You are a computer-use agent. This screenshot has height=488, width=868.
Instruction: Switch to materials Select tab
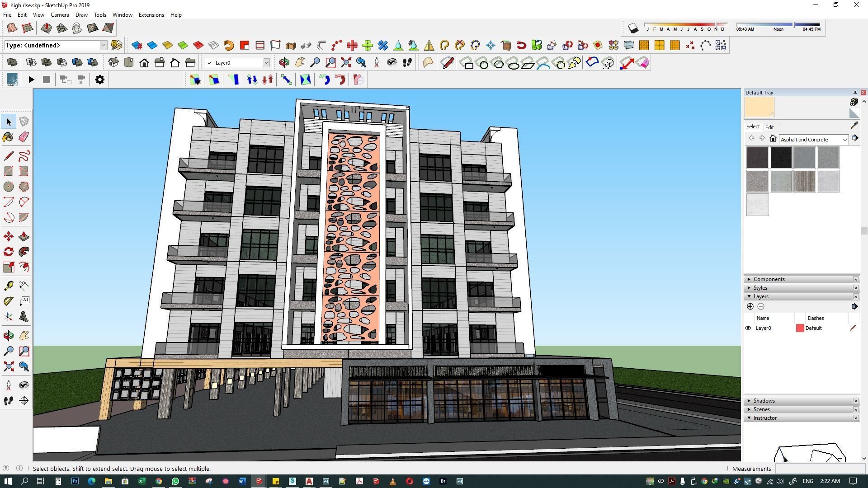click(753, 127)
